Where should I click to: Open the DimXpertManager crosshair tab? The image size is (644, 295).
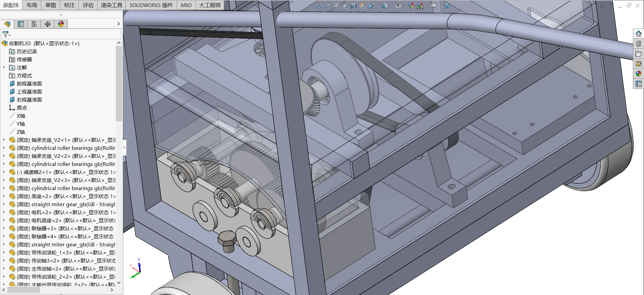(48, 24)
